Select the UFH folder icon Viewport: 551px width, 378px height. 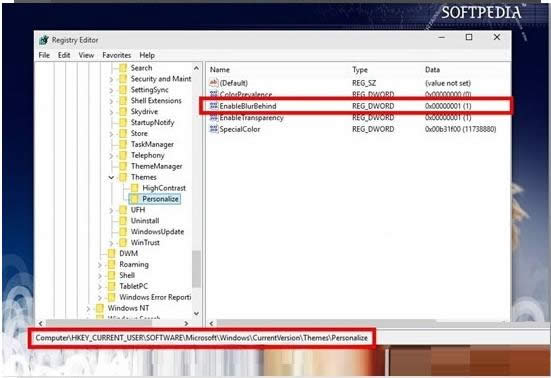123,210
